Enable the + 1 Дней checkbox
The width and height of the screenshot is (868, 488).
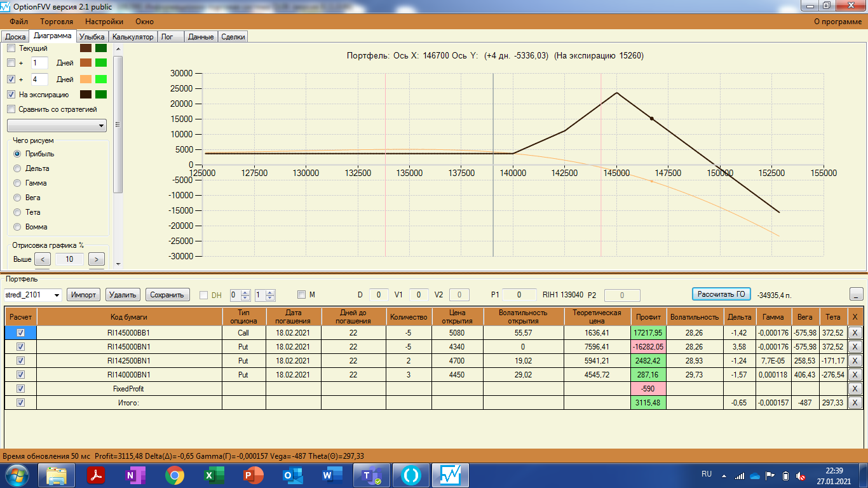point(11,63)
